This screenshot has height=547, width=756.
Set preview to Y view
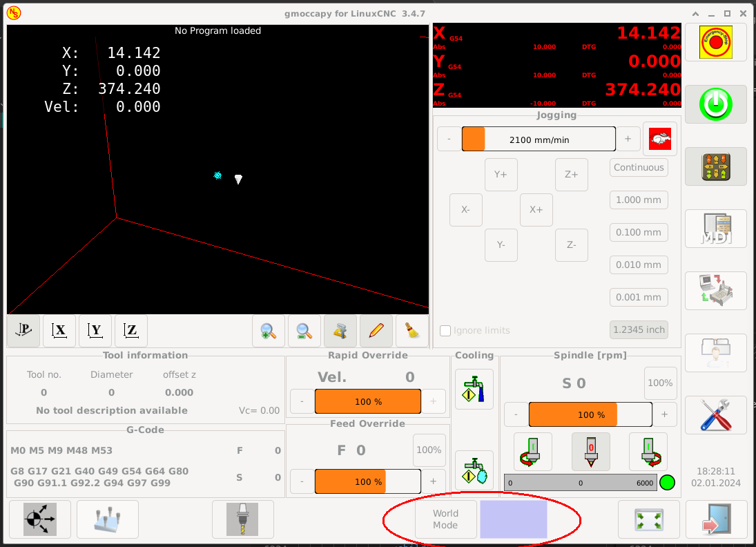[95, 331]
